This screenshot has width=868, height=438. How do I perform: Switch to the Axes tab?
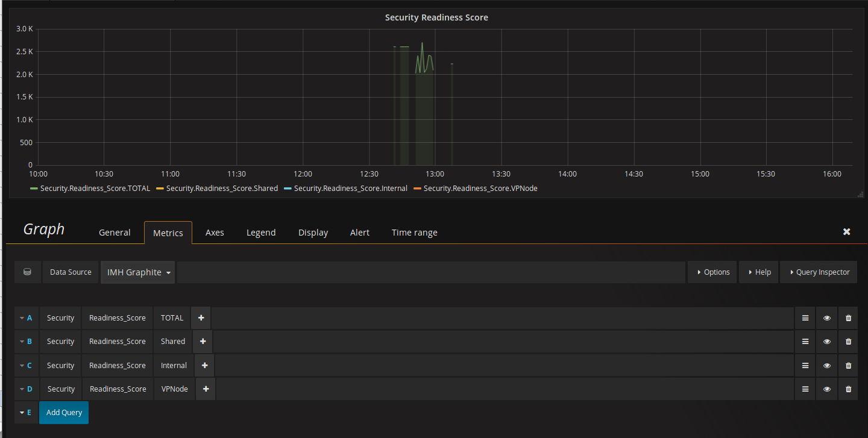(x=215, y=233)
